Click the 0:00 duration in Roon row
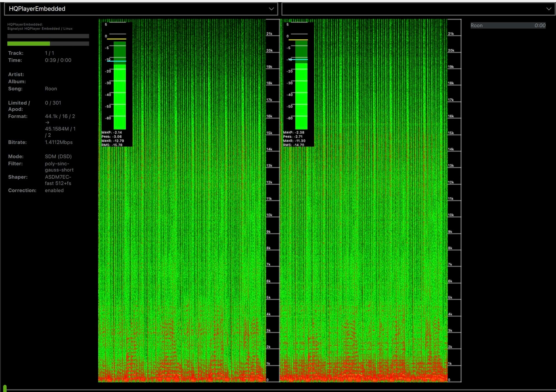Image resolution: width=556 pixels, height=392 pixels. pyautogui.click(x=540, y=25)
